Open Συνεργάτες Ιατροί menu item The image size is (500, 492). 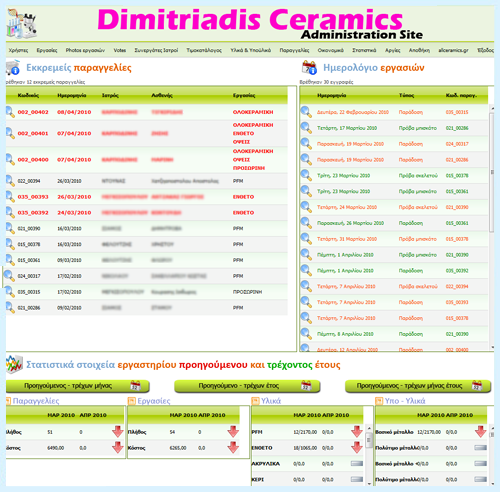156,50
